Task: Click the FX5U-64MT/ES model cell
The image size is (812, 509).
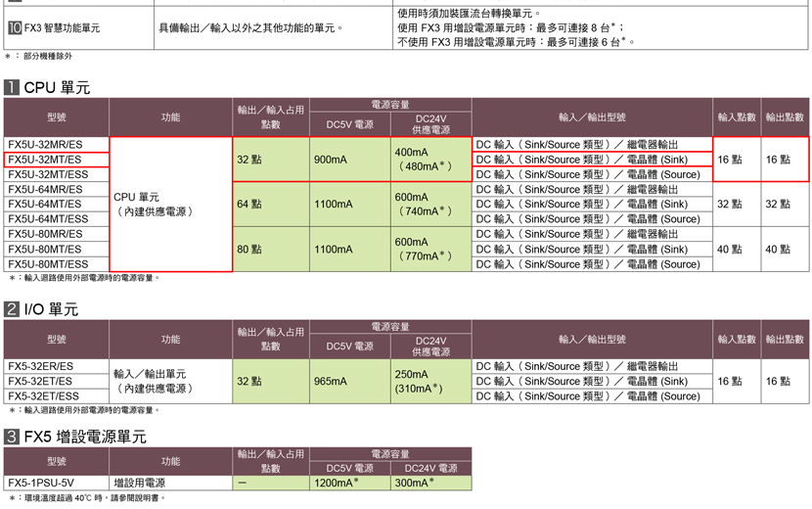Action: point(57,205)
